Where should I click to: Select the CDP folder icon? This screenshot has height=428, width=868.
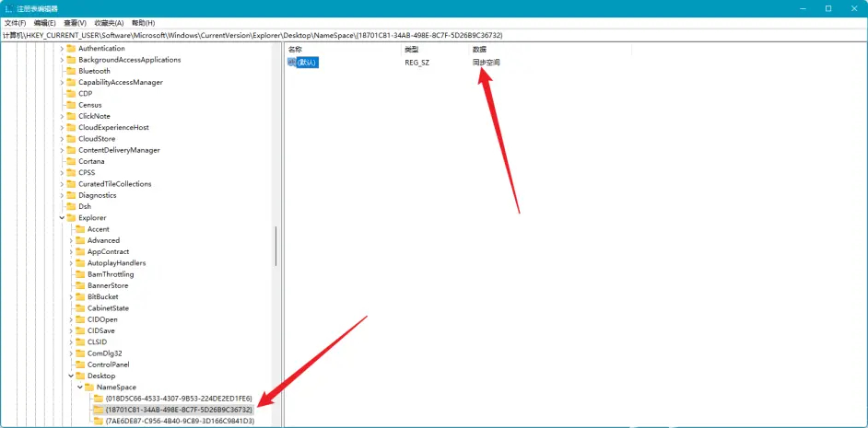[71, 94]
